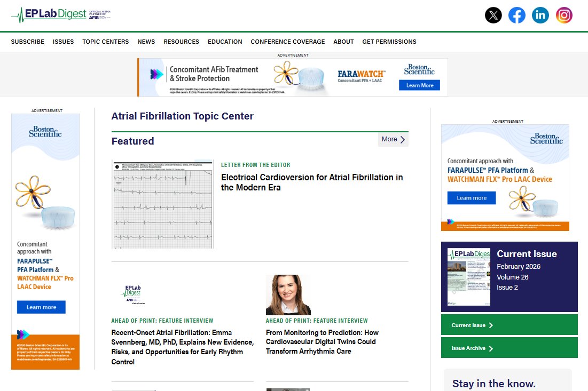Open Recent-Onset Atrial Fibrillation Emma Svennberg article

[182, 347]
